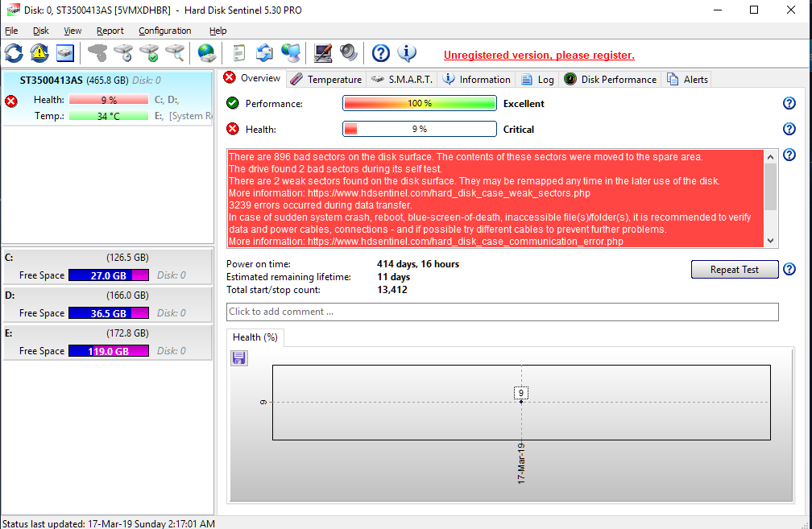Click the green check icon beside Performance
Viewport: 812px width, 529px height.
233,104
